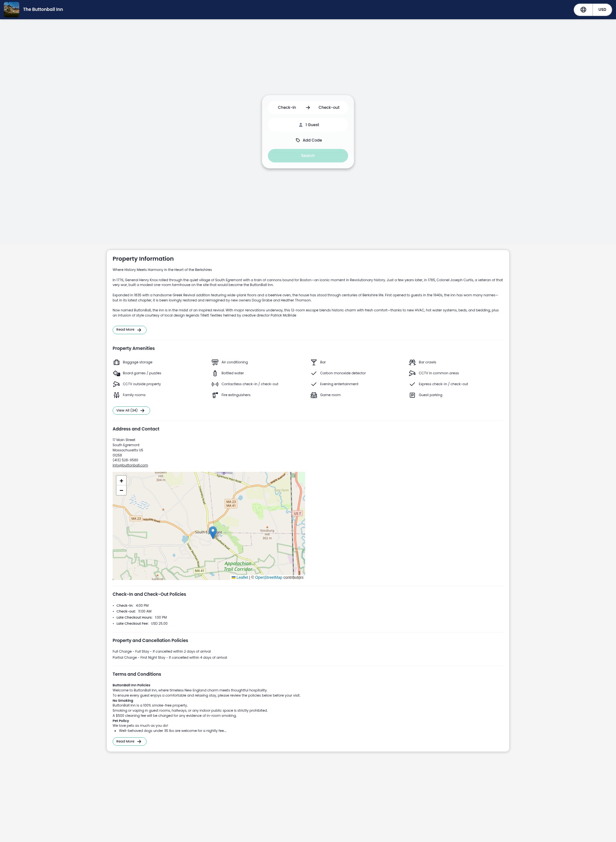The image size is (616, 842).
Task: Click the Late Checkout Fee USD 25.00 entry
Action: (142, 623)
